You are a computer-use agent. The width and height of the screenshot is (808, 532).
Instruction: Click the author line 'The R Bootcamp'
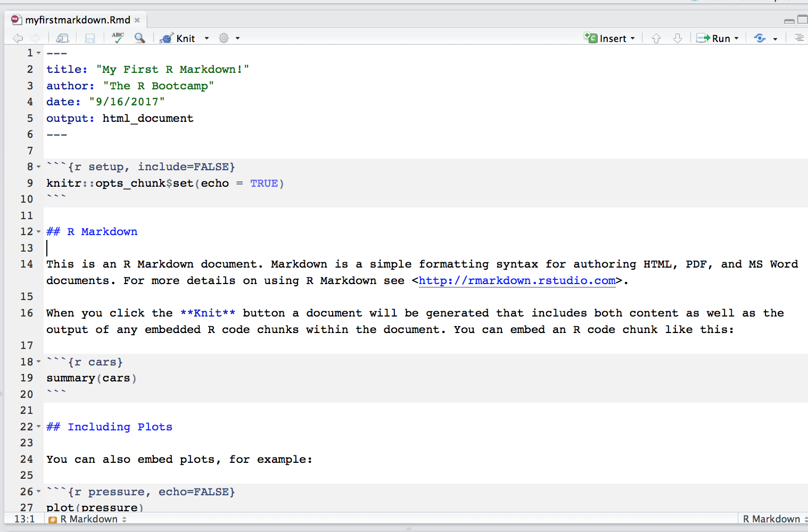coord(130,86)
